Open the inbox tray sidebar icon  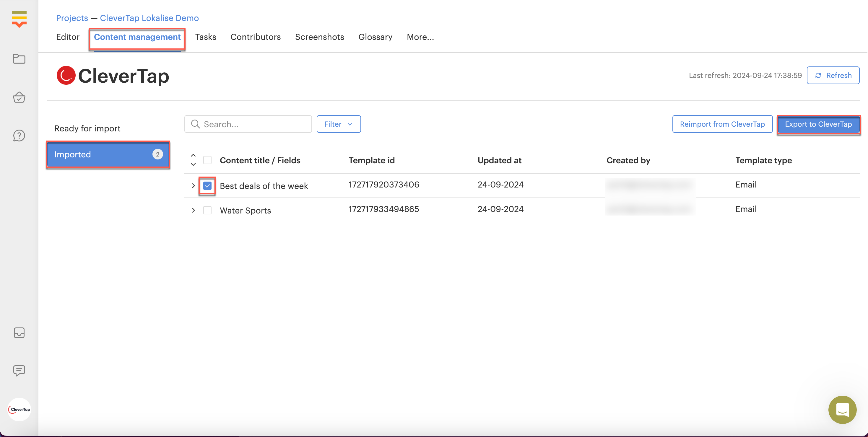click(19, 333)
